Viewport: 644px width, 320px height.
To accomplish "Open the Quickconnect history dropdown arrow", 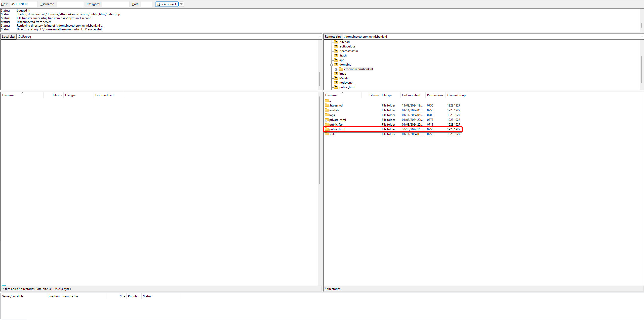I will [181, 4].
